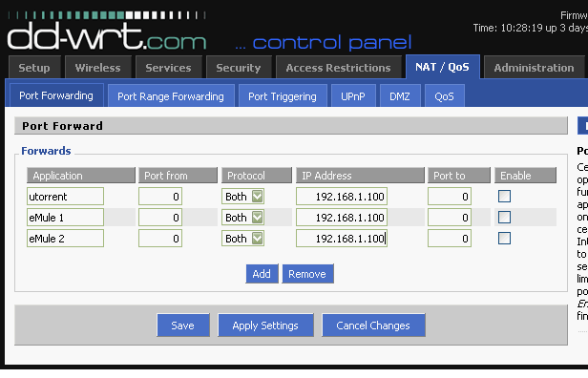588x378 pixels.
Task: Click Port from field in utorrent row
Action: (160, 196)
